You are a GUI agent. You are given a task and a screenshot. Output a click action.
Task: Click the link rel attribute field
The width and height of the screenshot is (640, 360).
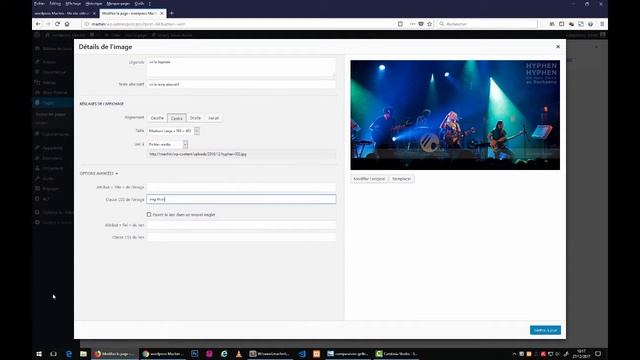point(241,225)
